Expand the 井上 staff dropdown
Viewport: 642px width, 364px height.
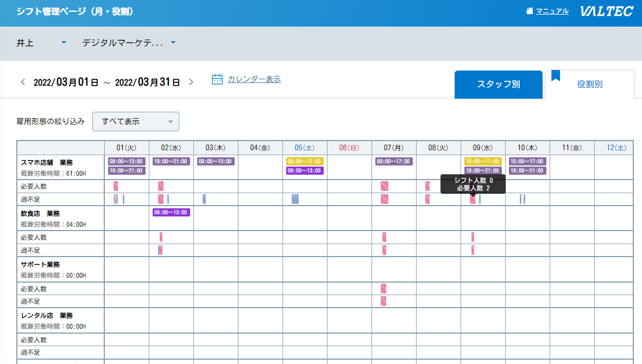tap(41, 43)
